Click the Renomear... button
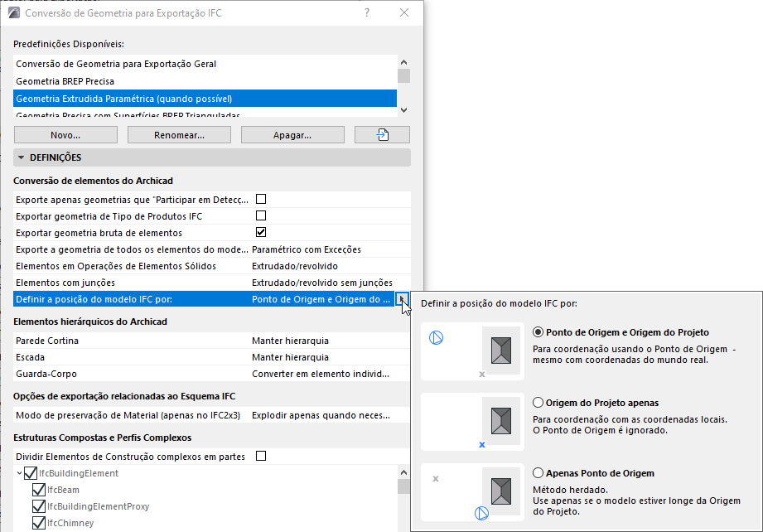The width and height of the screenshot is (763, 532). 179,135
